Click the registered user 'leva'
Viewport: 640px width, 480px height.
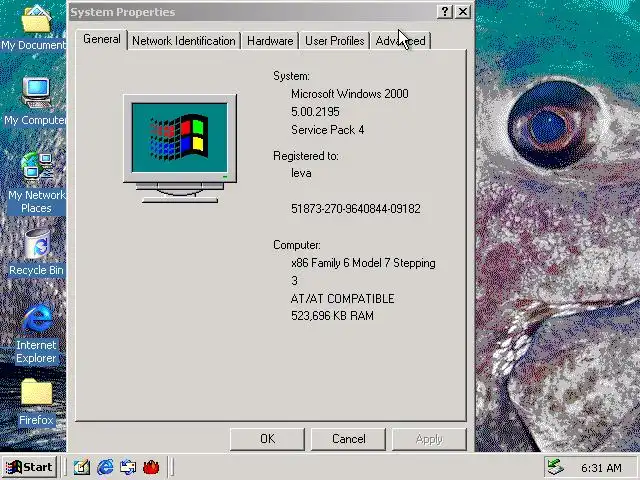[301, 173]
